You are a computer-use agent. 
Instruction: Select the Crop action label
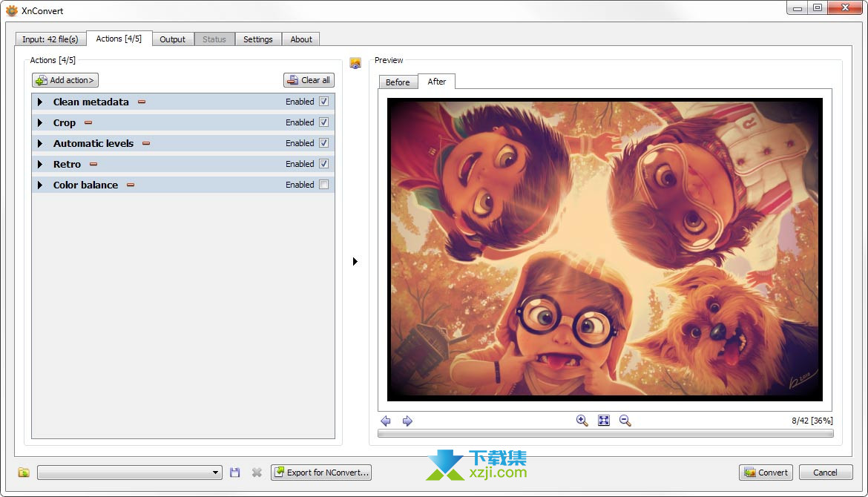point(65,123)
